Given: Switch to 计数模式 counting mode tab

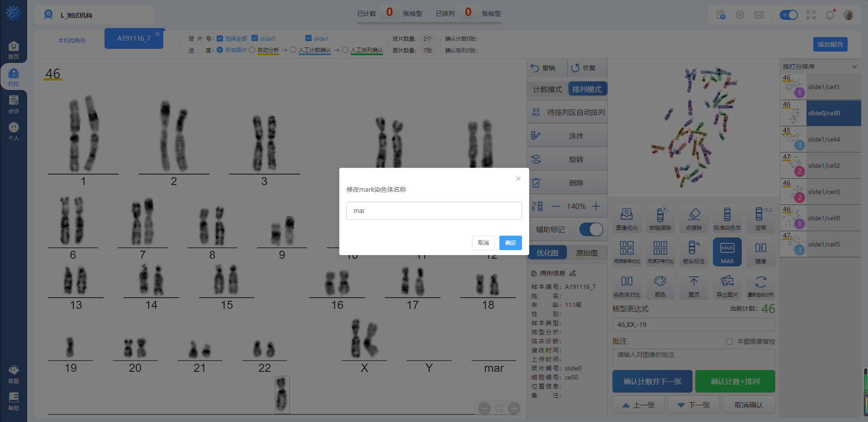Looking at the screenshot, I should point(547,90).
